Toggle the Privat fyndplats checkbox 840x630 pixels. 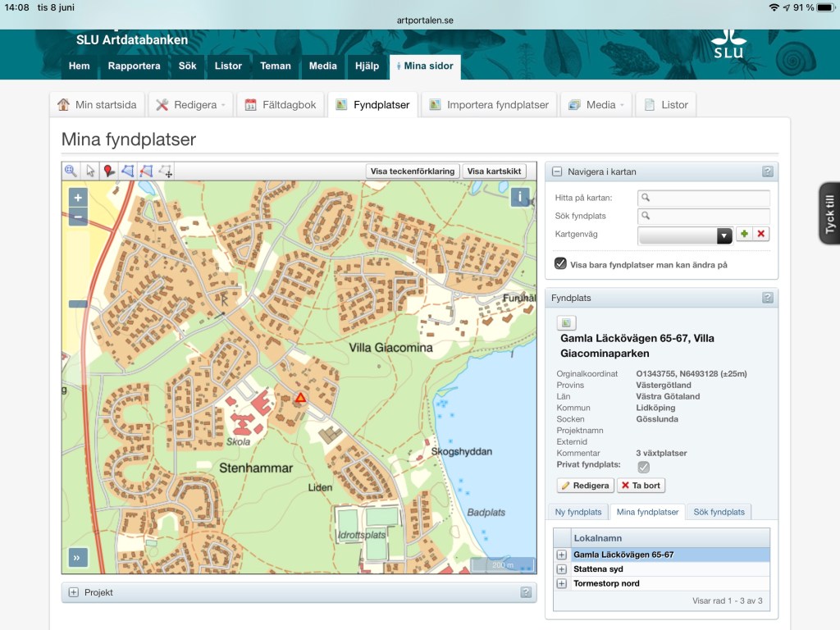pyautogui.click(x=644, y=467)
